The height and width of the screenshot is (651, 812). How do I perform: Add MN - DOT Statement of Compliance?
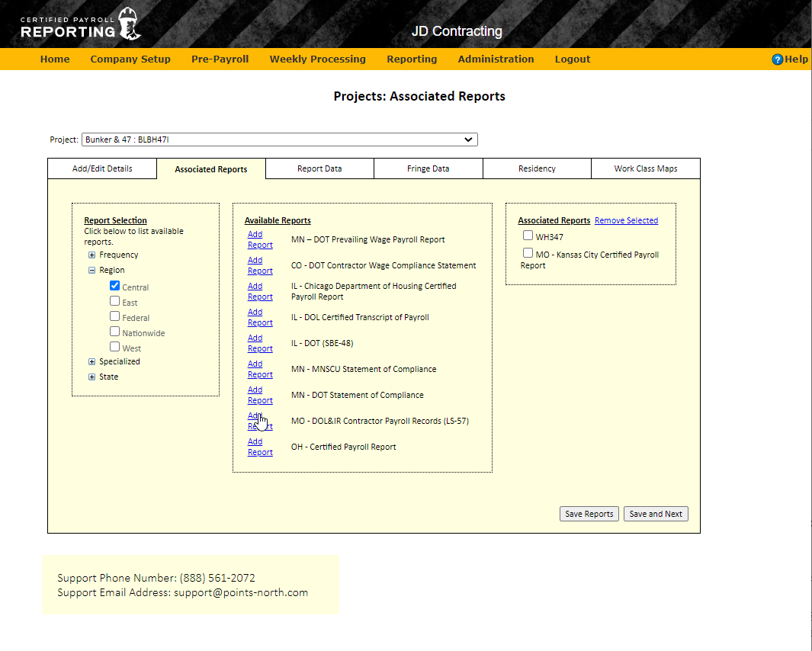click(x=260, y=395)
